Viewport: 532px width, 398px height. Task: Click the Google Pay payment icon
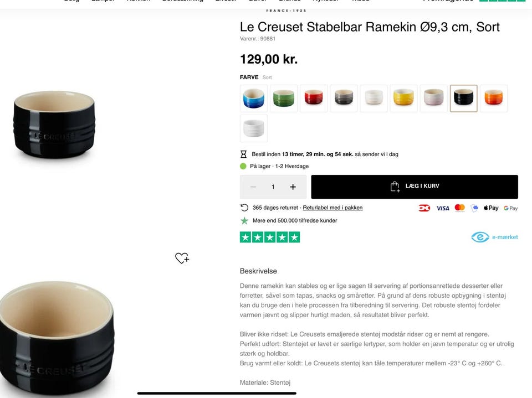(x=510, y=208)
